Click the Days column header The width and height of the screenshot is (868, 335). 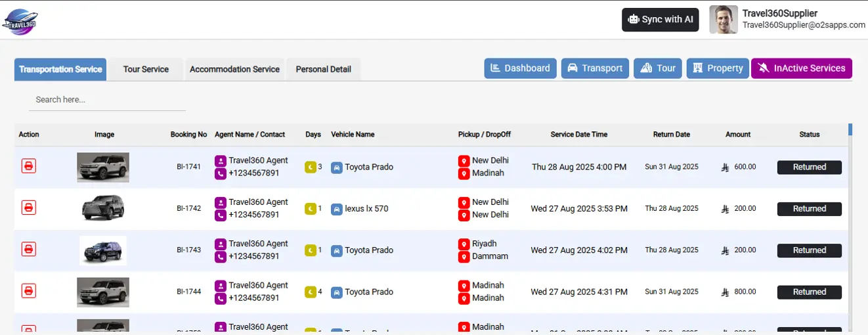[x=313, y=134]
